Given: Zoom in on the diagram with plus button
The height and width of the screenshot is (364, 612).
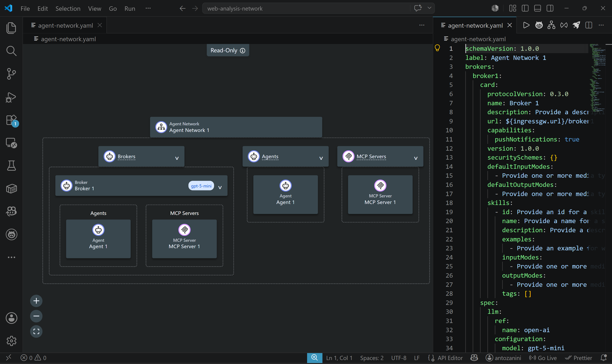Looking at the screenshot, I should [36, 301].
